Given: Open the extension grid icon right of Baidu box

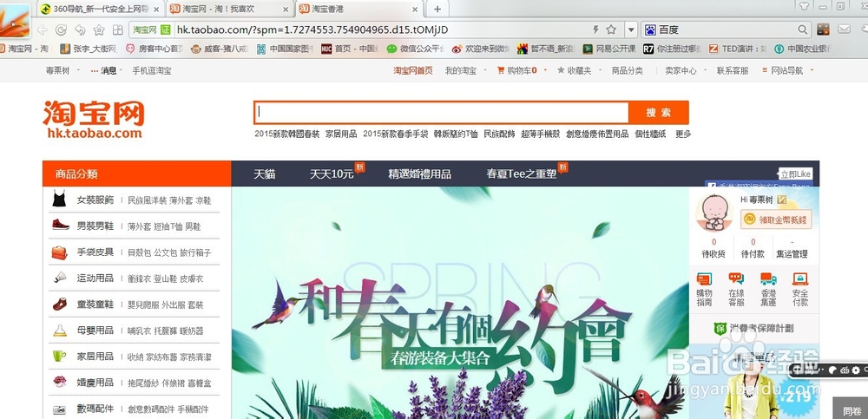Looking at the screenshot, I should [x=823, y=29].
